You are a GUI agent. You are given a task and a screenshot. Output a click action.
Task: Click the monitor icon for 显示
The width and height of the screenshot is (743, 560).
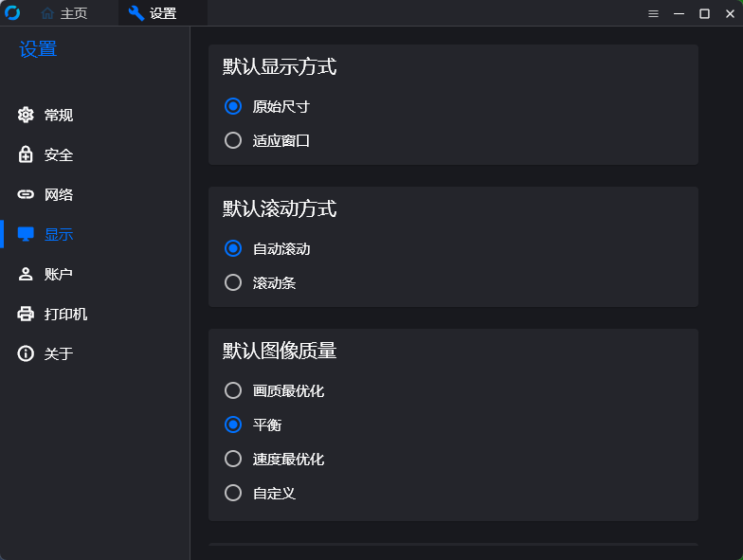point(26,234)
